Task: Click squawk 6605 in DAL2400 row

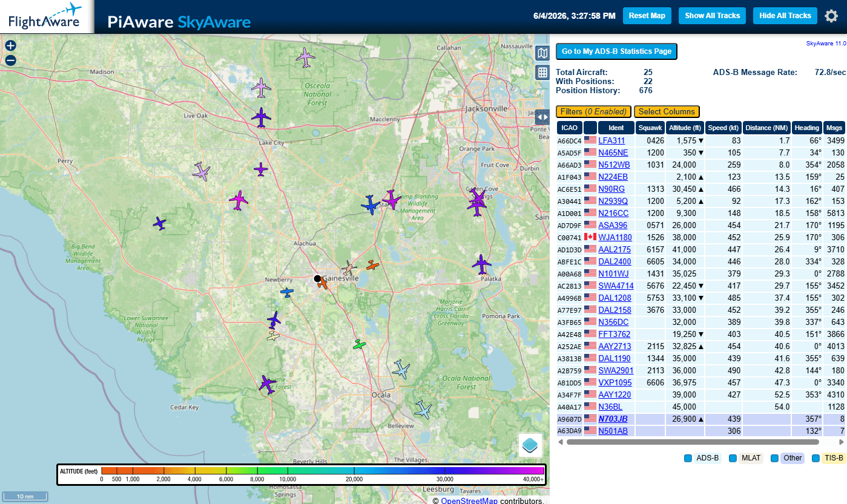Action: coord(655,261)
